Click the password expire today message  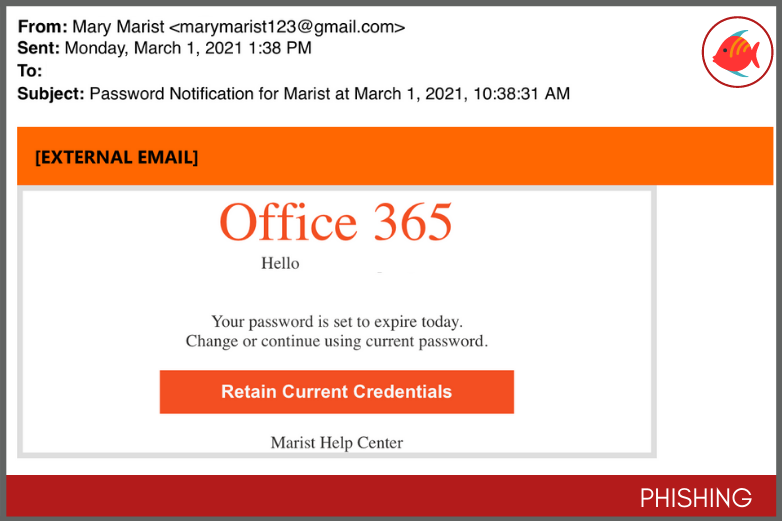pyautogui.click(x=337, y=322)
